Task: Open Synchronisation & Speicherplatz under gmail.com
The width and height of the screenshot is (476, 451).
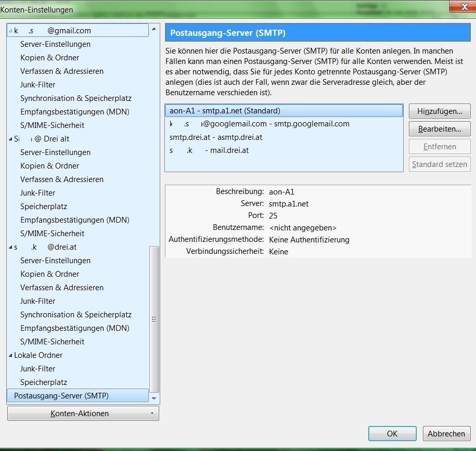Action: 76,98
